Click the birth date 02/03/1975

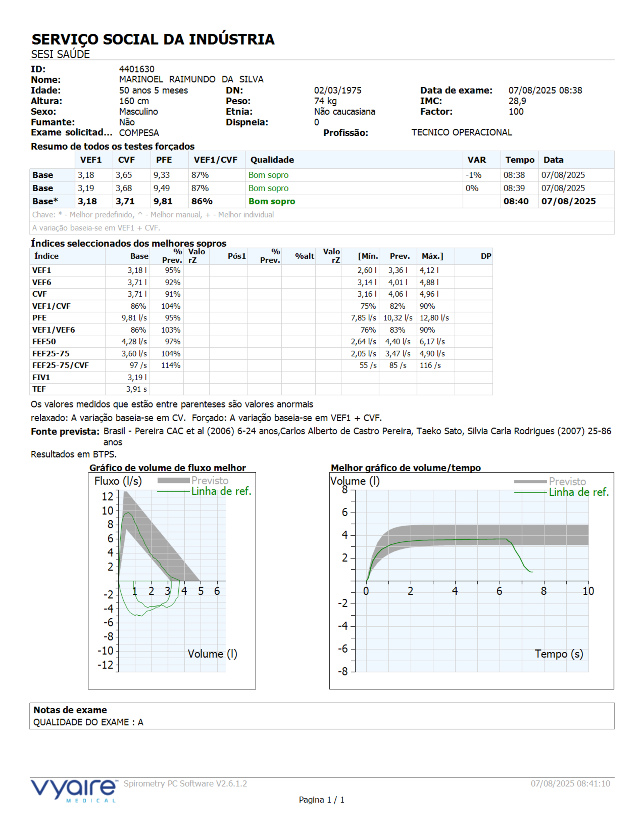pos(338,90)
